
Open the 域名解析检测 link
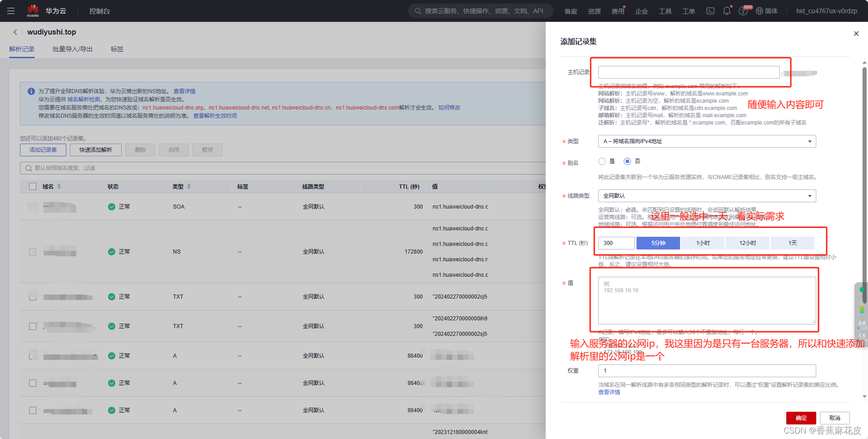84,100
